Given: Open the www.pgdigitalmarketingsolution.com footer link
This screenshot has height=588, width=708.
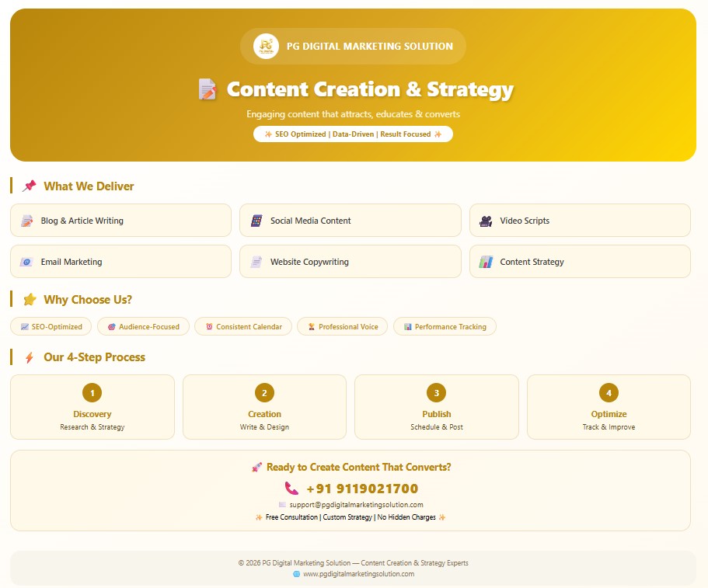Looking at the screenshot, I should pyautogui.click(x=358, y=574).
